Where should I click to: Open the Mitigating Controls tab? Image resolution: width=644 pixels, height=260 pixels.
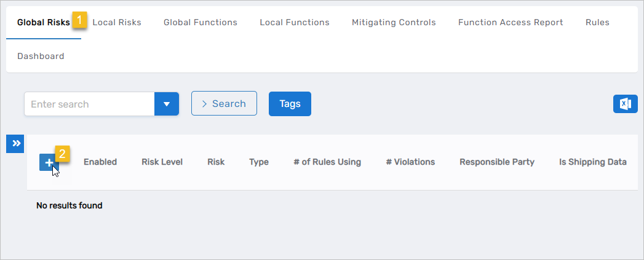[x=394, y=23]
